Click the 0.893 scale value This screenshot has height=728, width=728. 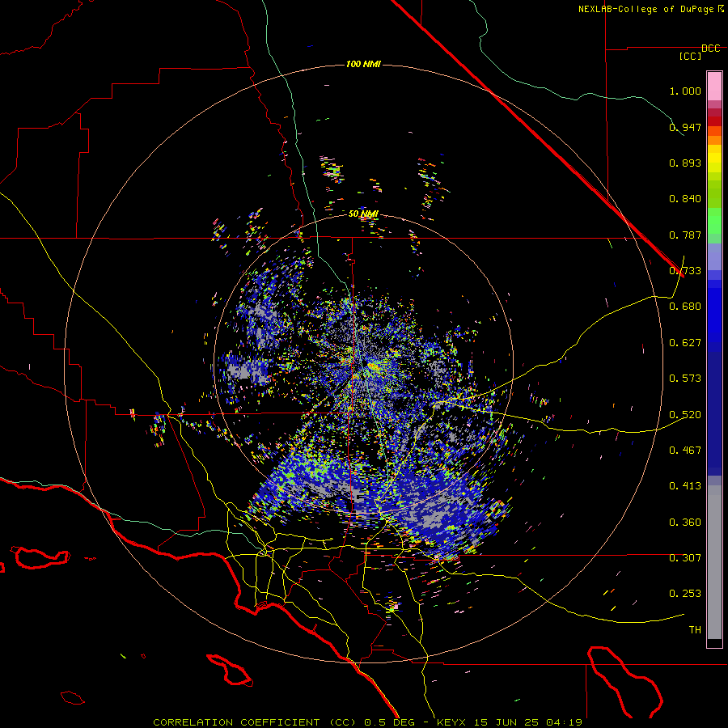click(x=685, y=163)
